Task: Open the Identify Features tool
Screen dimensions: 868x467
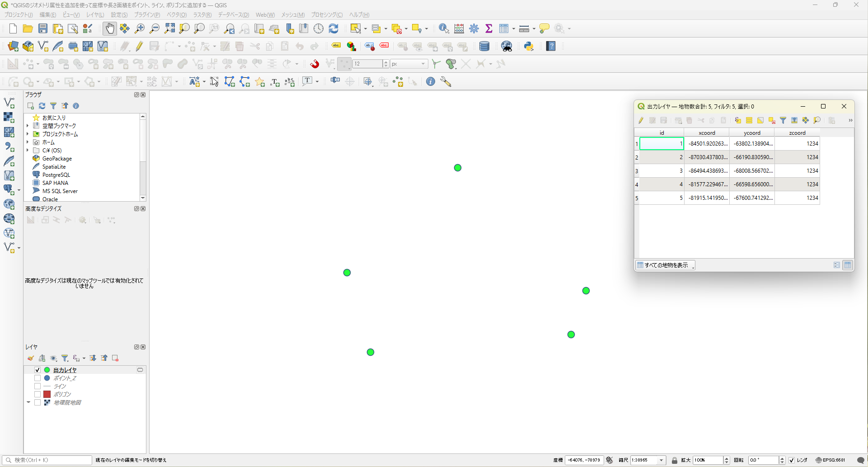Action: point(444,29)
